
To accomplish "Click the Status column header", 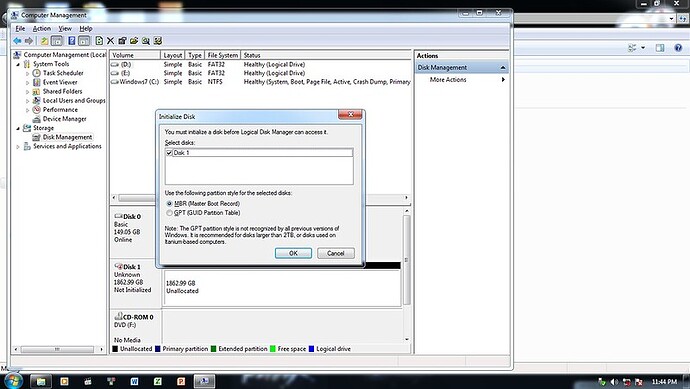I will point(326,55).
